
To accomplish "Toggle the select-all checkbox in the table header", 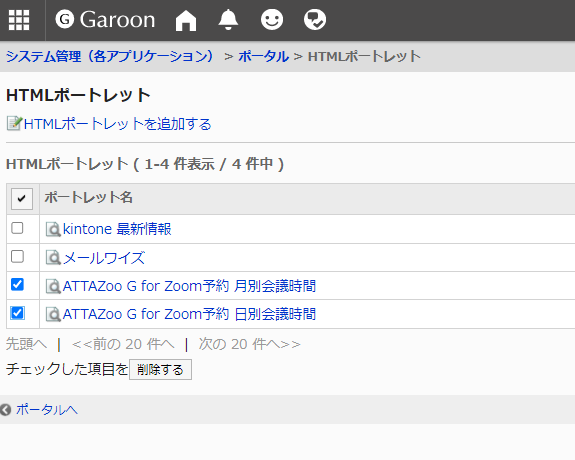I will point(22,199).
